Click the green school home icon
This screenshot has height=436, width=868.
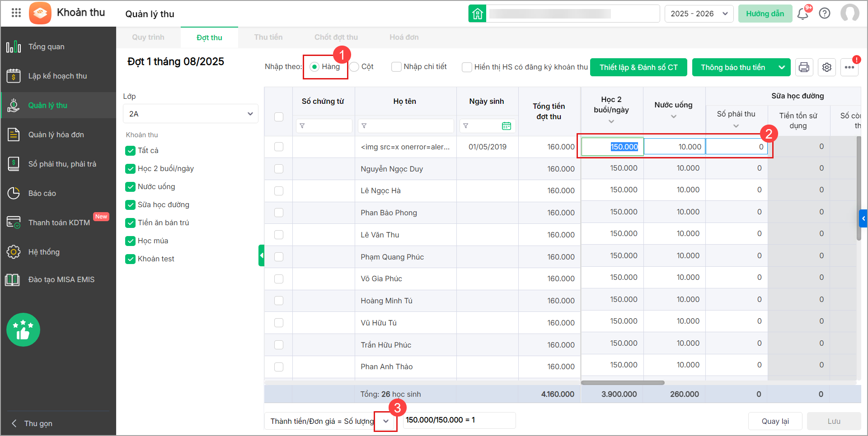478,14
